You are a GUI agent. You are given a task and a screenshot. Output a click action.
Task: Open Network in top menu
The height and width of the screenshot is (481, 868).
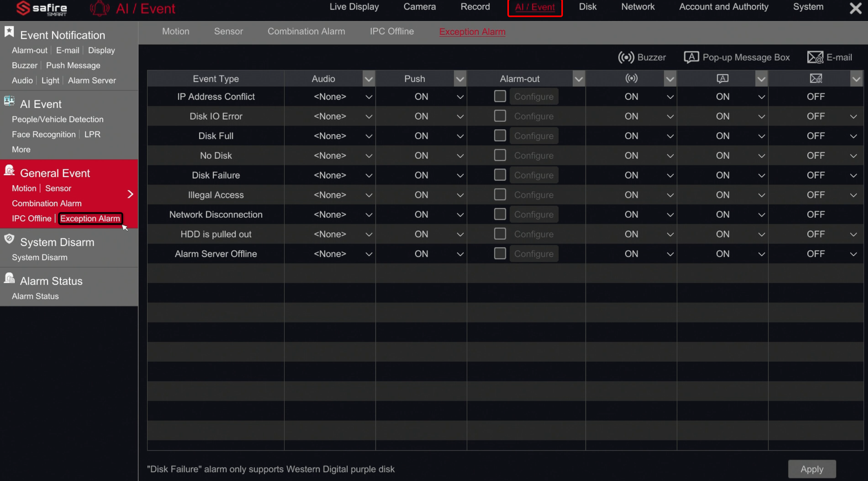(x=638, y=7)
